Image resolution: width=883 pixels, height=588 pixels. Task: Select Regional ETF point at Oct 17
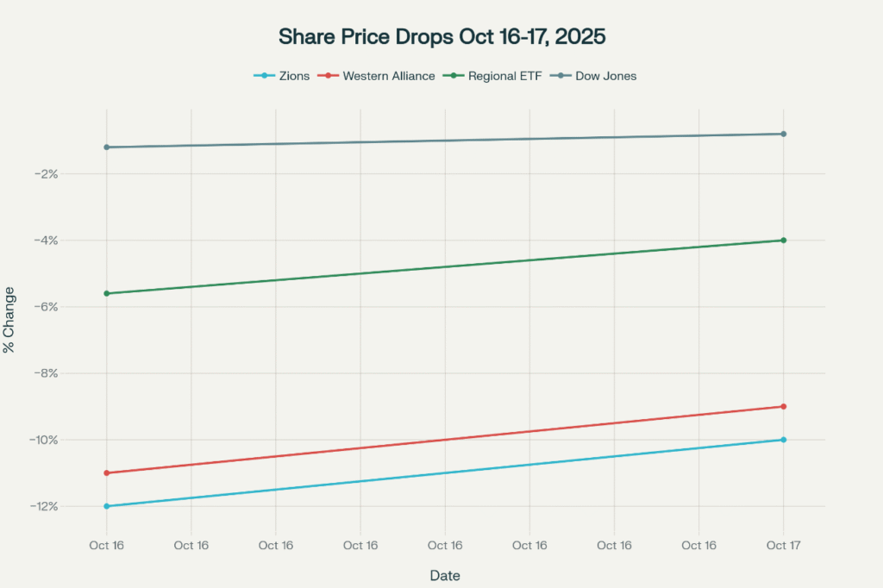(x=783, y=241)
